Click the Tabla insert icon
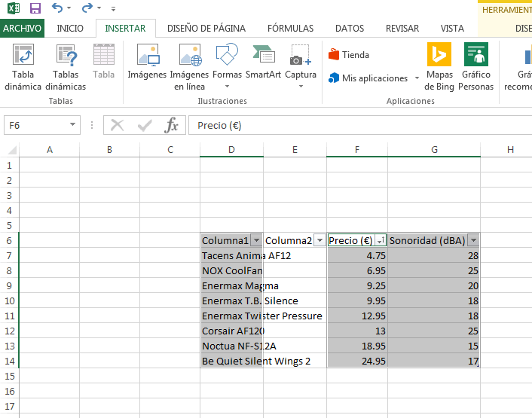Screen dimensions: 532x418 [104, 61]
